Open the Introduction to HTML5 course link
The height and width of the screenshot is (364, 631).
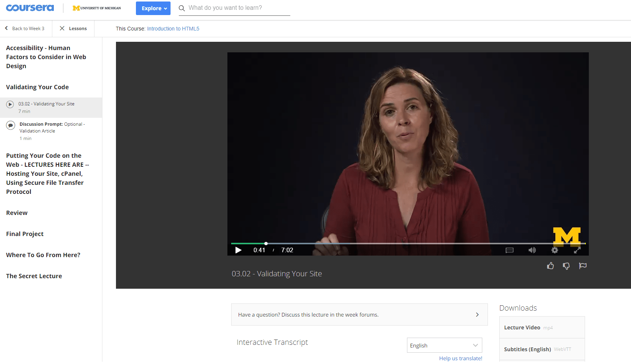tap(173, 29)
